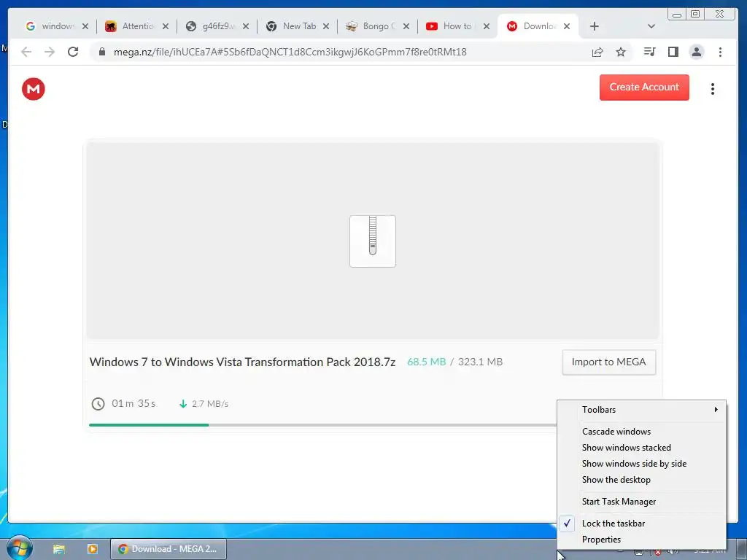Click the '323.1 MB' total size text
This screenshot has height=560, width=747.
(x=480, y=362)
